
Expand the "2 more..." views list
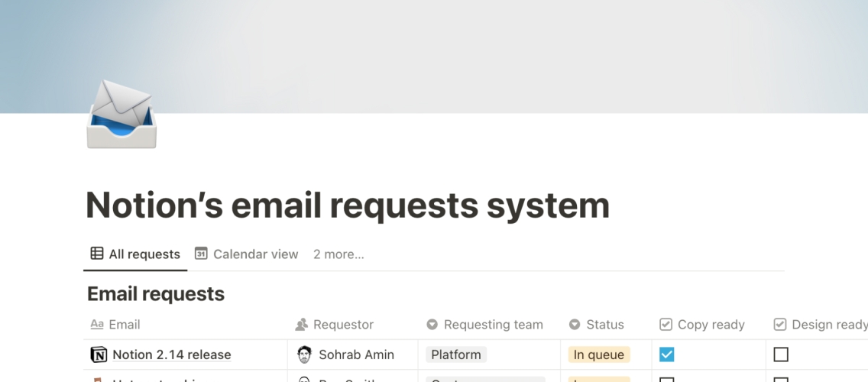point(338,254)
